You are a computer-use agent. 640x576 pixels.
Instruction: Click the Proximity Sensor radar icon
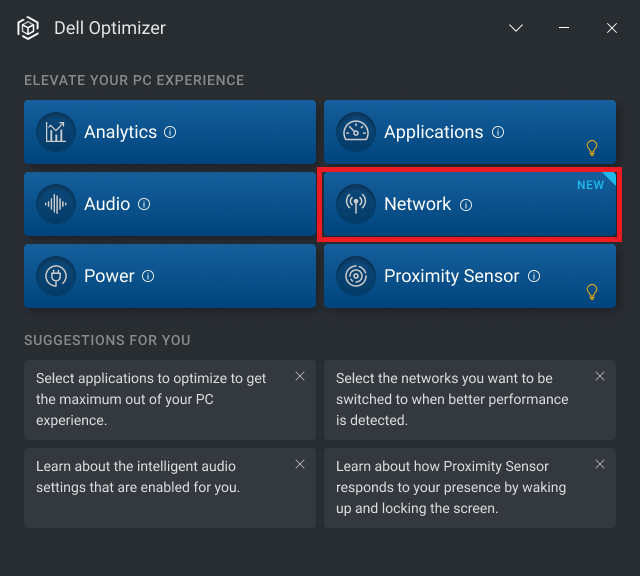[x=356, y=276]
